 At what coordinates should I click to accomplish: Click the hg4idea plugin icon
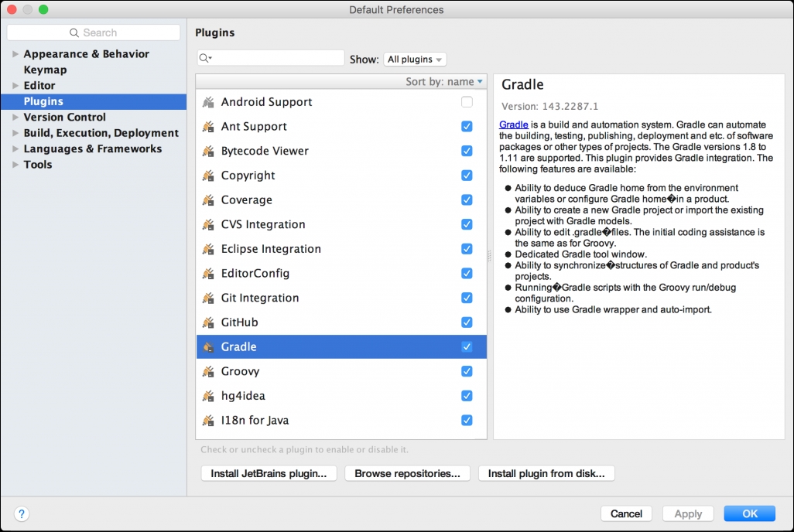pyautogui.click(x=208, y=396)
